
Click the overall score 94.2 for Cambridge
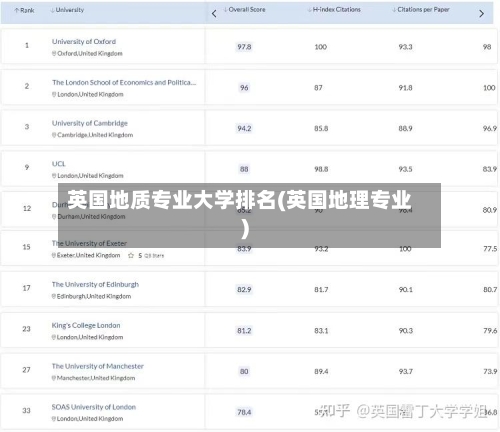pyautogui.click(x=244, y=128)
